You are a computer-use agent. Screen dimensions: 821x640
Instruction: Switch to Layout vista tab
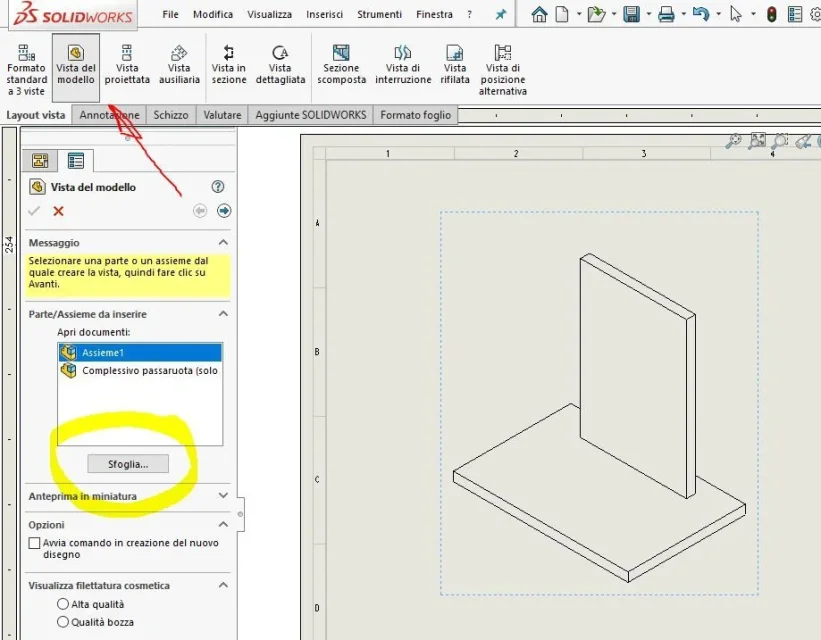tap(36, 115)
